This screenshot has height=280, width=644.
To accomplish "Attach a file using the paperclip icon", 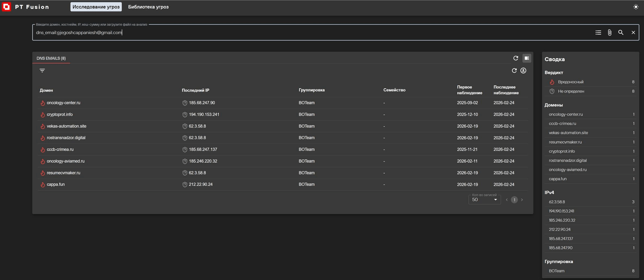I will [610, 32].
